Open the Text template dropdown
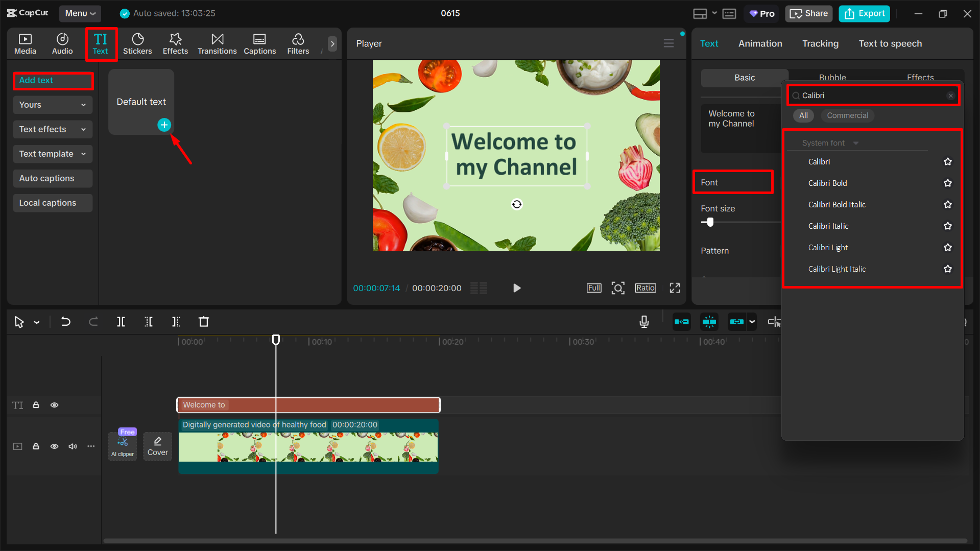This screenshot has width=980, height=551. (x=52, y=154)
